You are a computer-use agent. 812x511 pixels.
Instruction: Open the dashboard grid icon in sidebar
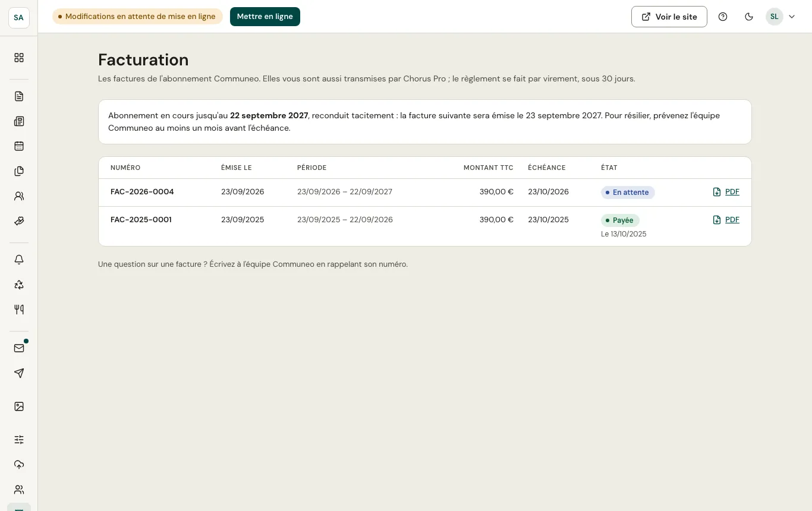19,58
